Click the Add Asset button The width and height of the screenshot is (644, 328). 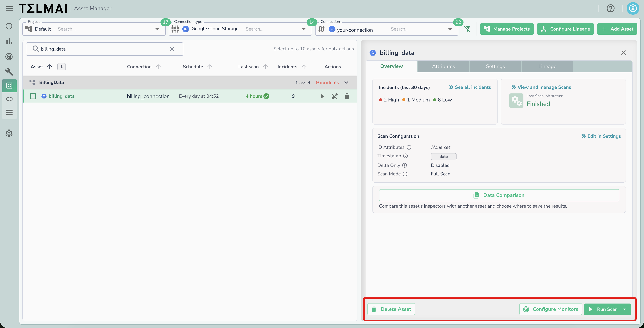point(617,29)
